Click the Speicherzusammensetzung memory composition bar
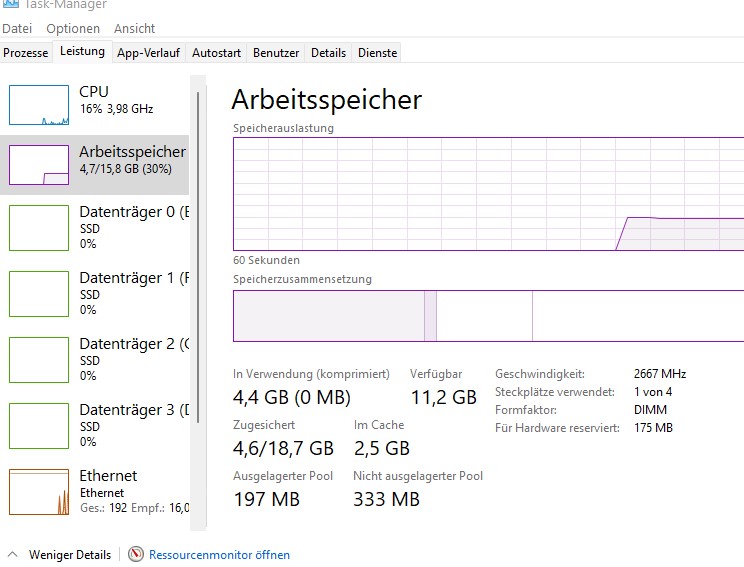This screenshot has width=744, height=567. click(488, 316)
